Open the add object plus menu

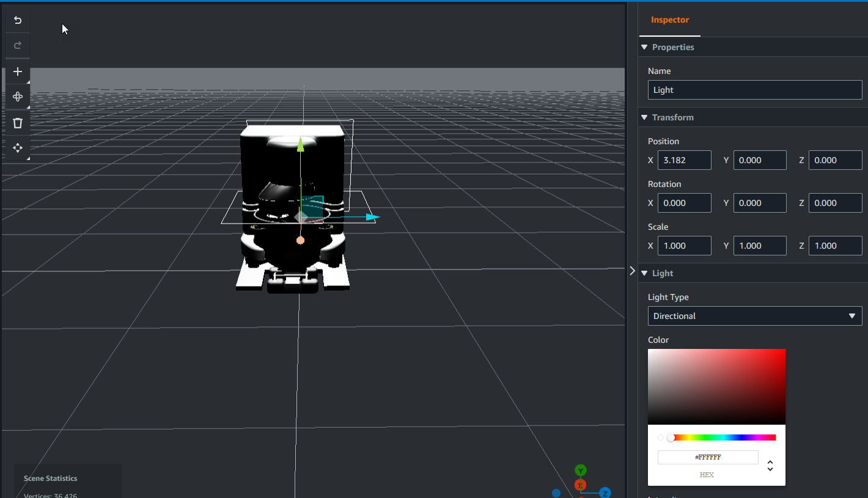(18, 71)
